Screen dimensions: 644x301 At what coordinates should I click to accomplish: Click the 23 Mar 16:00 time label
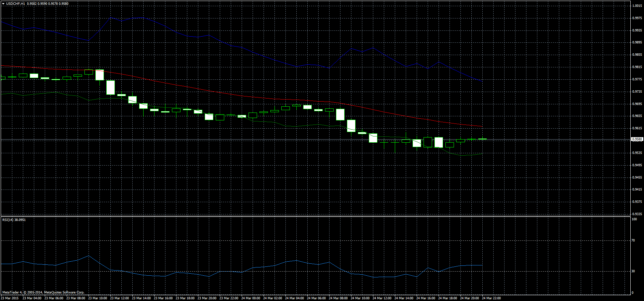[x=163, y=298]
